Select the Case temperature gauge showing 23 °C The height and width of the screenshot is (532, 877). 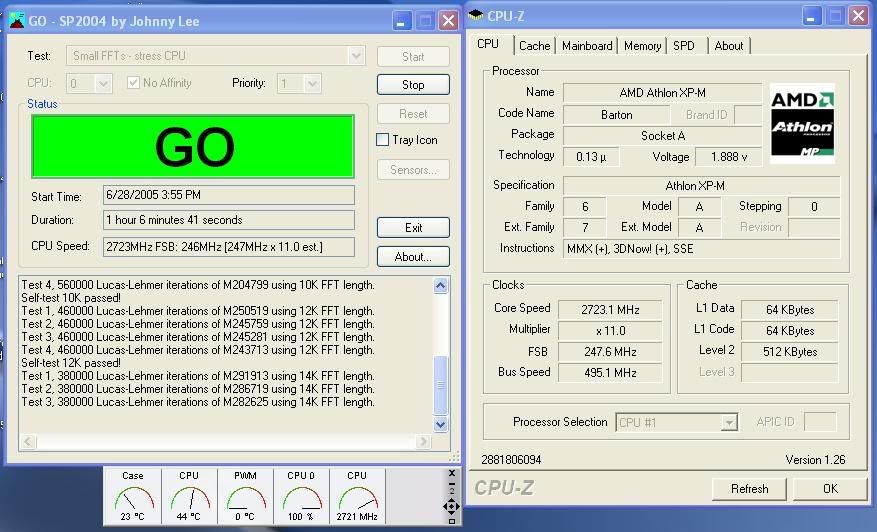(x=133, y=496)
